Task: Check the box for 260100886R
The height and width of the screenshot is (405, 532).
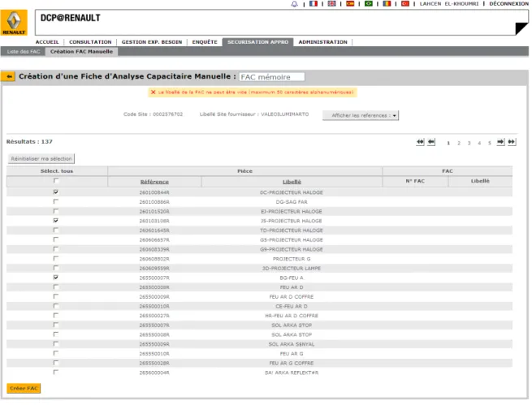Action: (56, 201)
